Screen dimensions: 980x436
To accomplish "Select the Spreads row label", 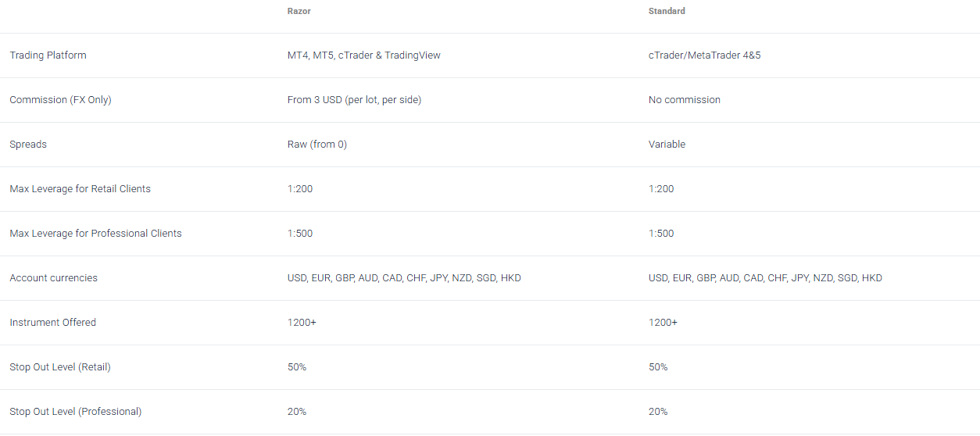I will tap(28, 145).
